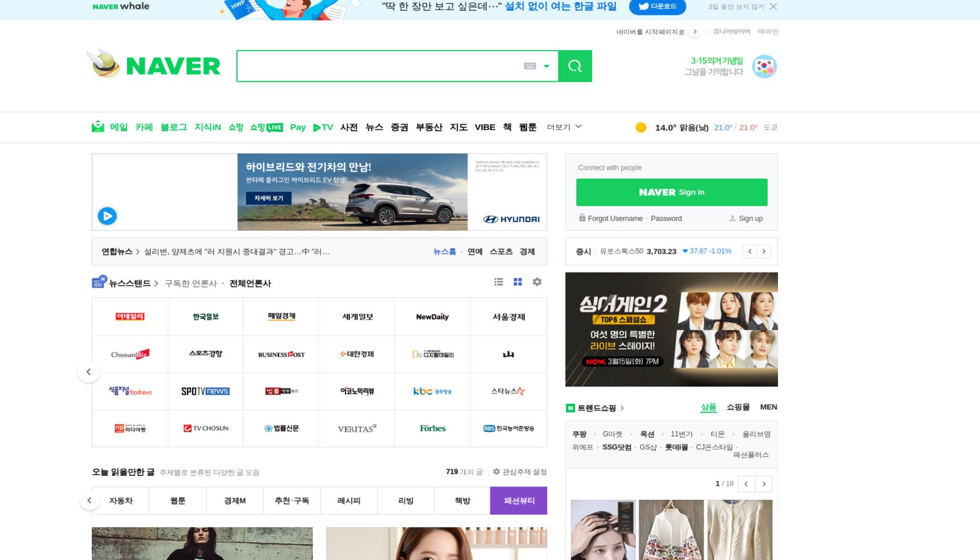
Task: Show previous stock index arrow
Action: [750, 251]
